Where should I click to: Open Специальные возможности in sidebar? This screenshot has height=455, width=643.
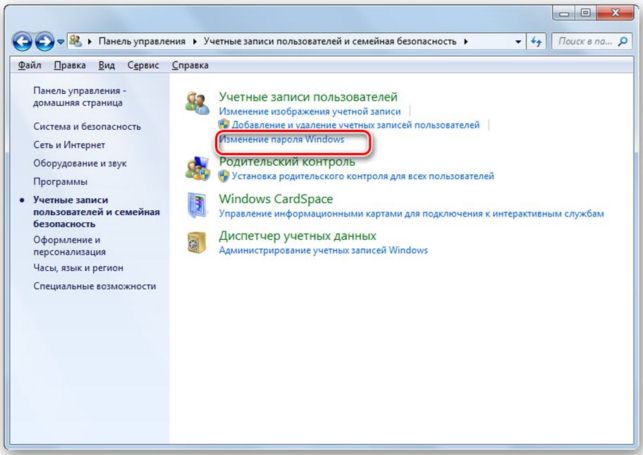pyautogui.click(x=95, y=286)
